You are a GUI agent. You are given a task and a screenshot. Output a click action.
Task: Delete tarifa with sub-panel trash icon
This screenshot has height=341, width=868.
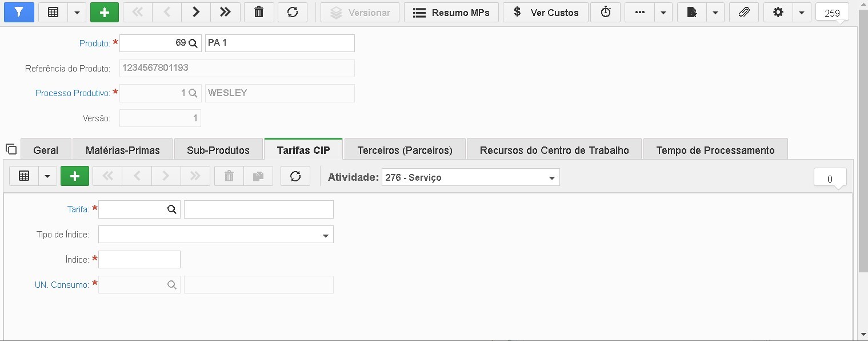[x=229, y=176]
